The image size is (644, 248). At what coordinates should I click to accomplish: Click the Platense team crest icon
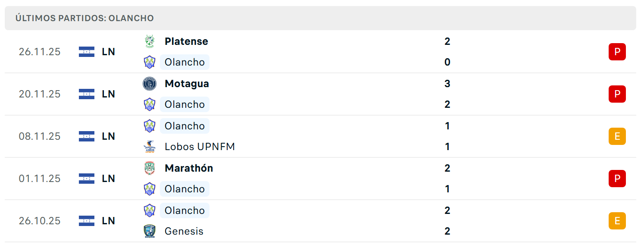pos(149,41)
